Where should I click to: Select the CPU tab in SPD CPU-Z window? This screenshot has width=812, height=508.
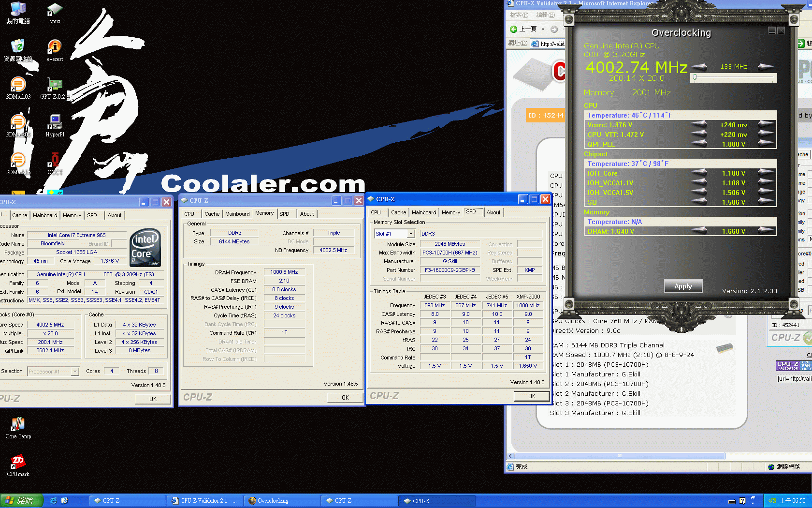pyautogui.click(x=376, y=212)
